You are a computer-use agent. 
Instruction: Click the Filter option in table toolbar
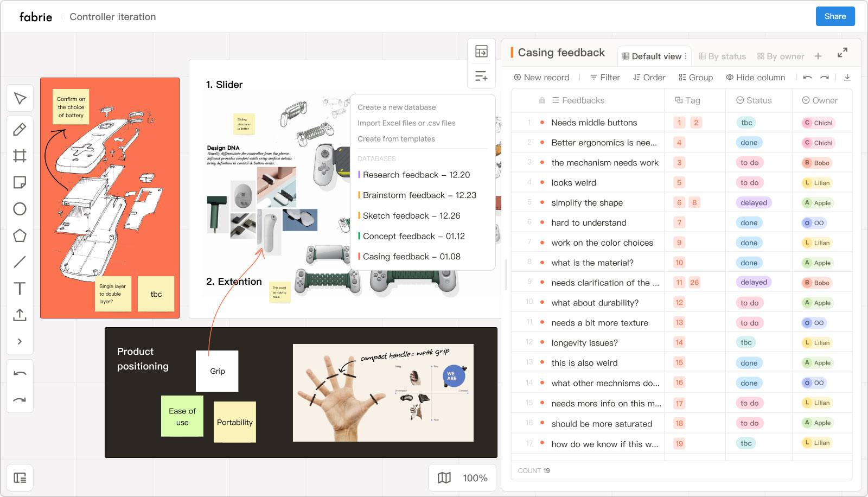pos(605,78)
